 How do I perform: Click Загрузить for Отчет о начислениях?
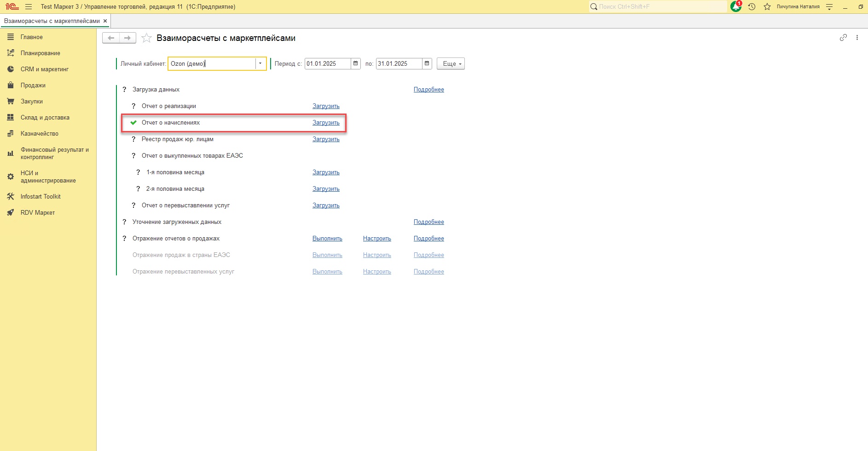tap(326, 123)
